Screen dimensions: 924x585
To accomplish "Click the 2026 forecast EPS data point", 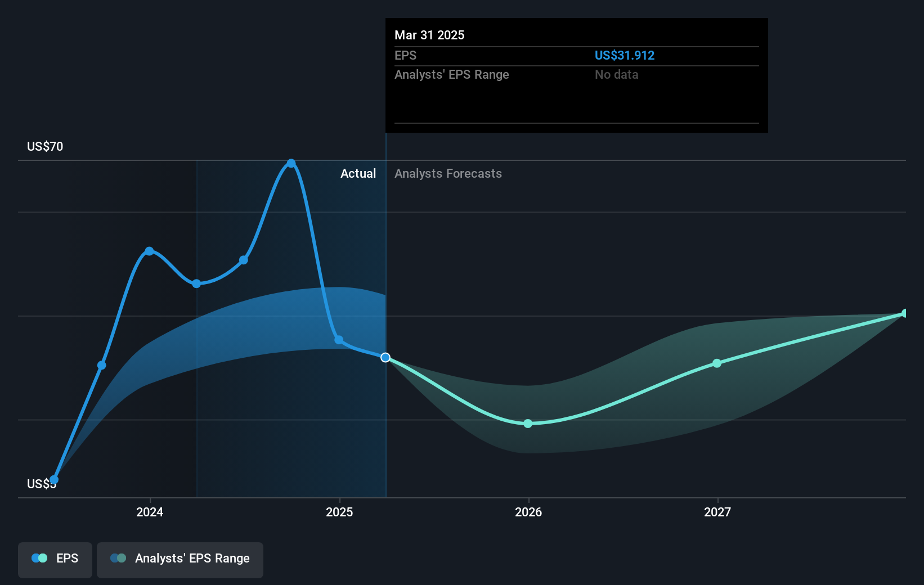I will tap(528, 424).
